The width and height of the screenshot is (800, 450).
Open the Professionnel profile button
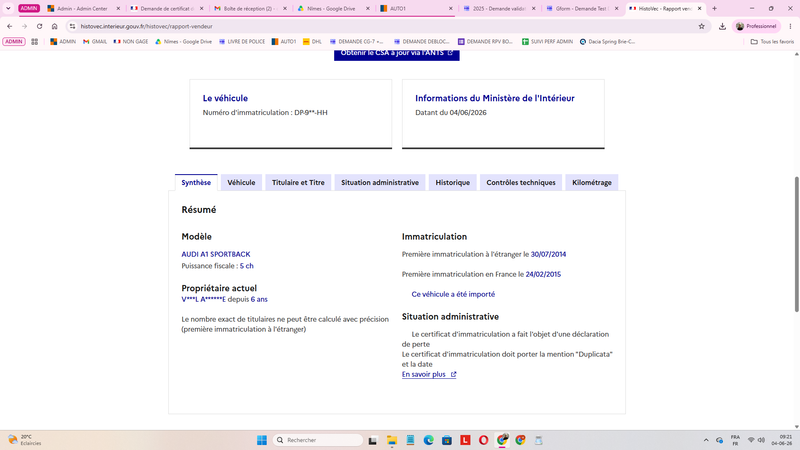756,26
